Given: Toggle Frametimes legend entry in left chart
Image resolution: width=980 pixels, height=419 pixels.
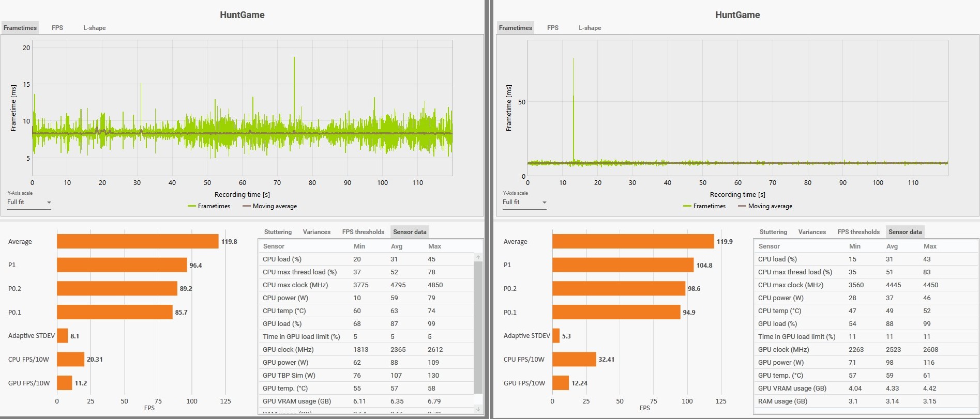Looking at the screenshot, I should 209,206.
